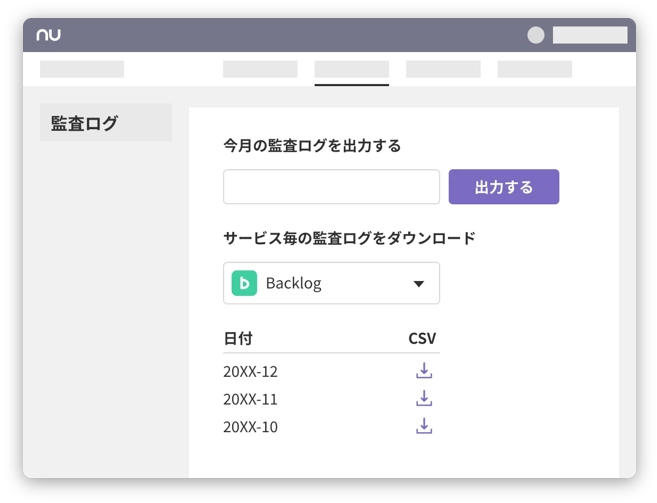Click the green Backlog service icon
Image resolution: width=657 pixels, height=503 pixels.
click(x=244, y=283)
